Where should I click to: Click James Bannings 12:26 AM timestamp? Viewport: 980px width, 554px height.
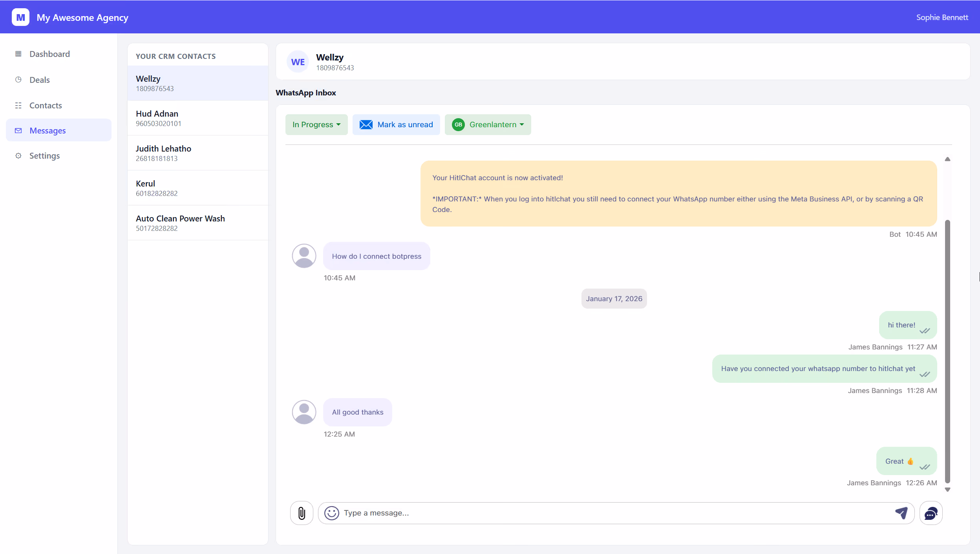click(892, 483)
